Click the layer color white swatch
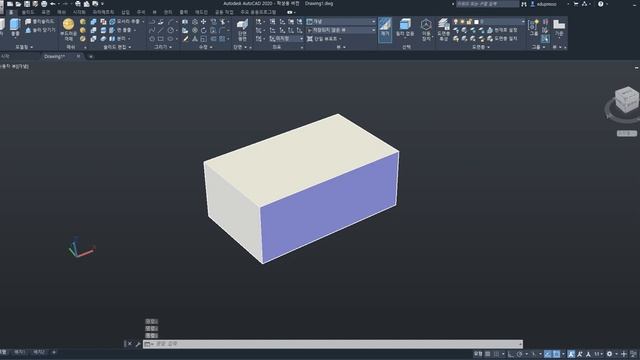Screen dimensions: 640x360 pos(476,21)
